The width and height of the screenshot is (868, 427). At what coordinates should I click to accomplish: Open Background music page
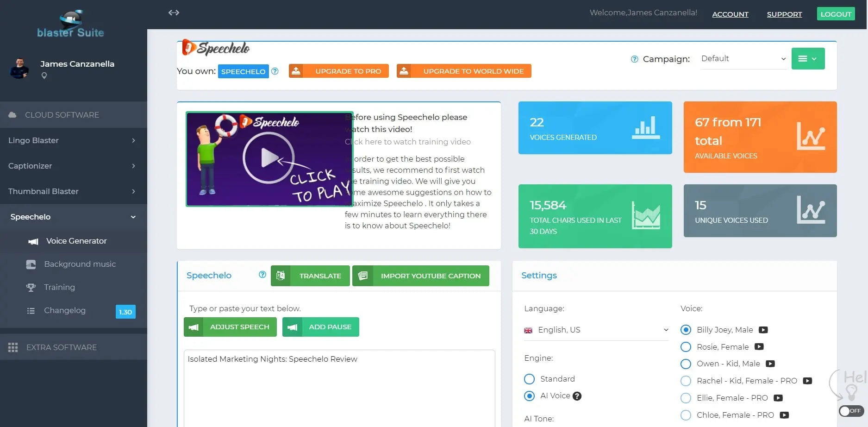74,264
